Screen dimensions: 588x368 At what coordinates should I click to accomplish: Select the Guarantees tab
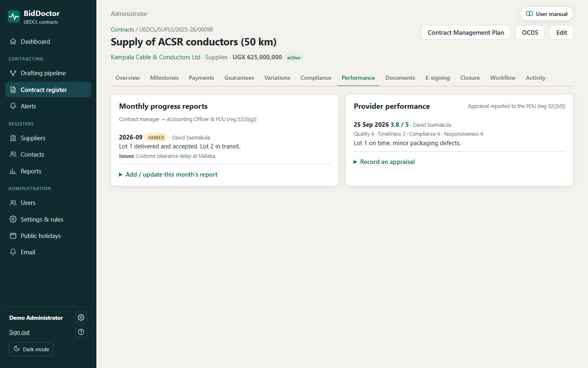coord(239,78)
